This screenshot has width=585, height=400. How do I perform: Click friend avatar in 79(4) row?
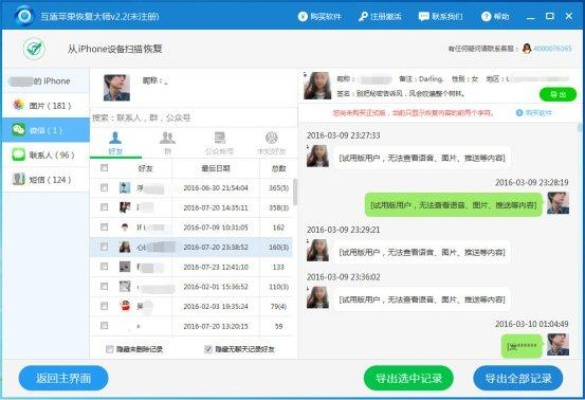click(125, 306)
